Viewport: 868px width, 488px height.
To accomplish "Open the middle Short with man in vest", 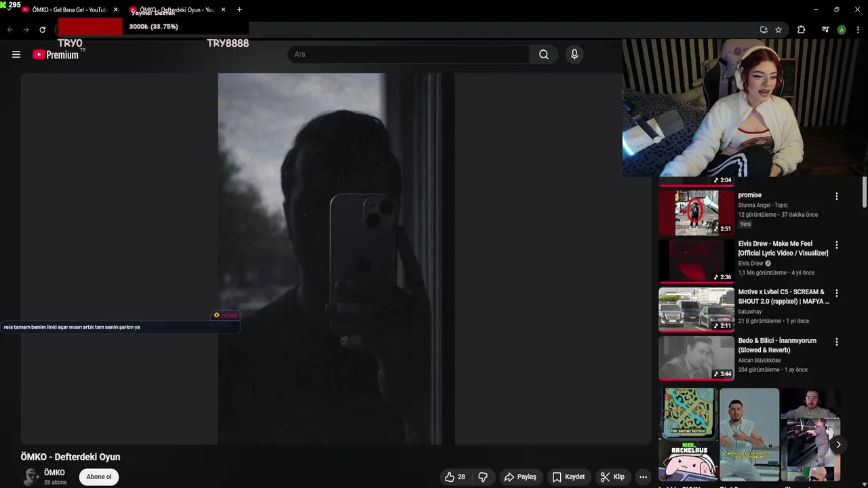I will 749,434.
